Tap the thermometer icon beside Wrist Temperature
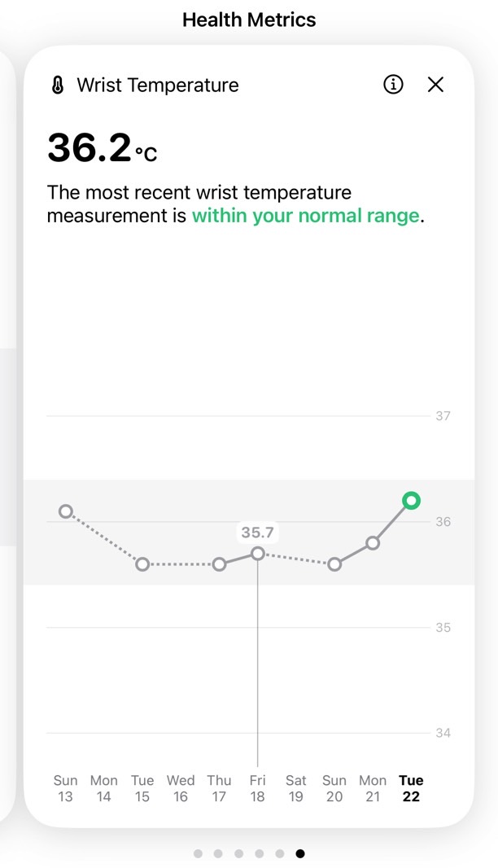 pyautogui.click(x=58, y=85)
